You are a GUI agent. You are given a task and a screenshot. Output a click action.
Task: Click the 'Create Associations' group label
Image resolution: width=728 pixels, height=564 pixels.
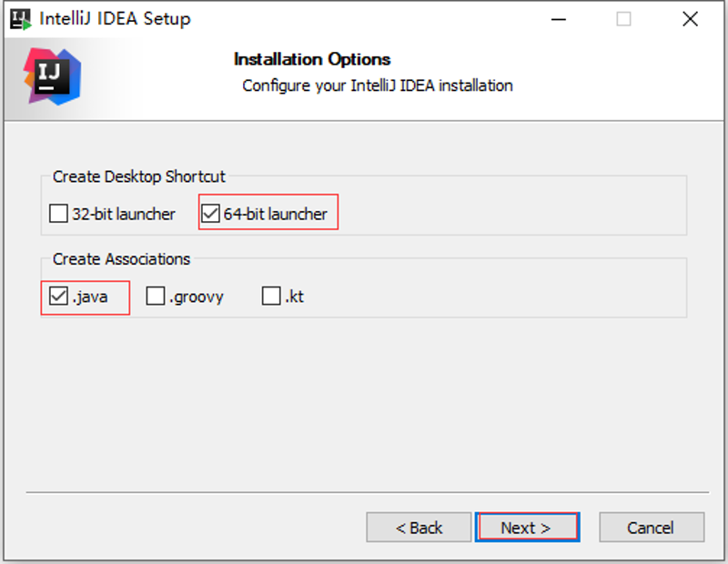[x=121, y=259]
